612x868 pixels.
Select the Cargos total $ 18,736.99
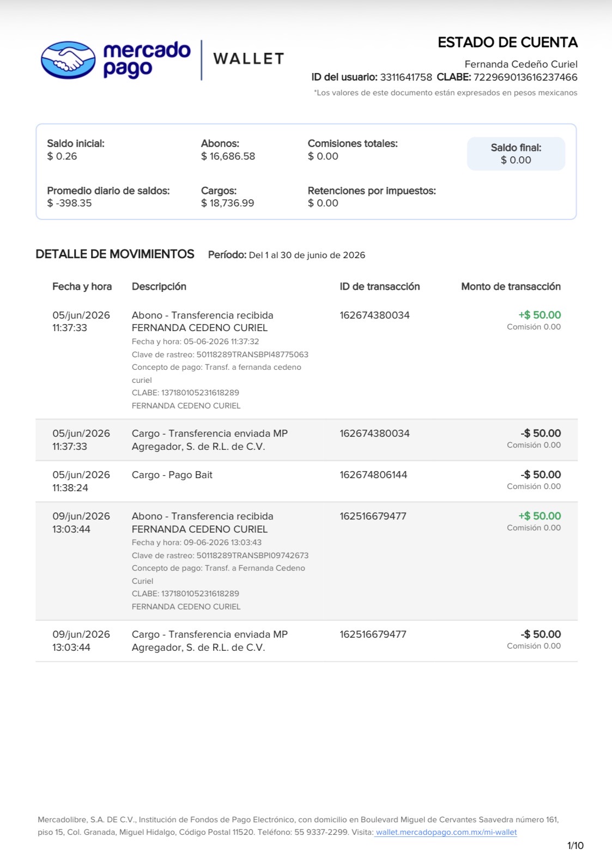coord(227,203)
